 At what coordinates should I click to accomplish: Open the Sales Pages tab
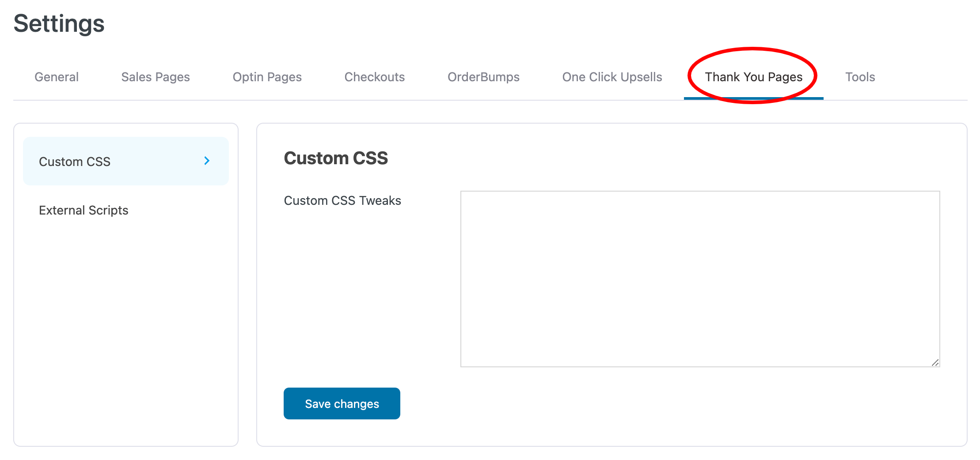coord(156,77)
